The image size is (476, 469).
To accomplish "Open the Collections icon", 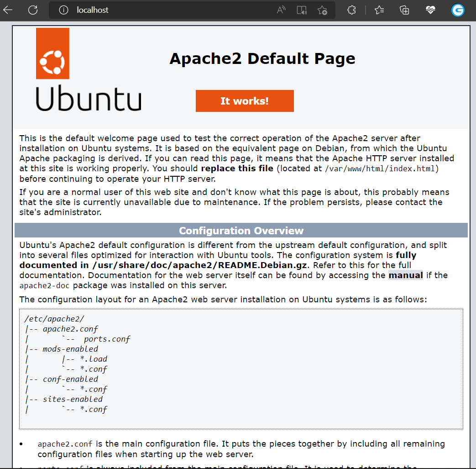I will (404, 10).
